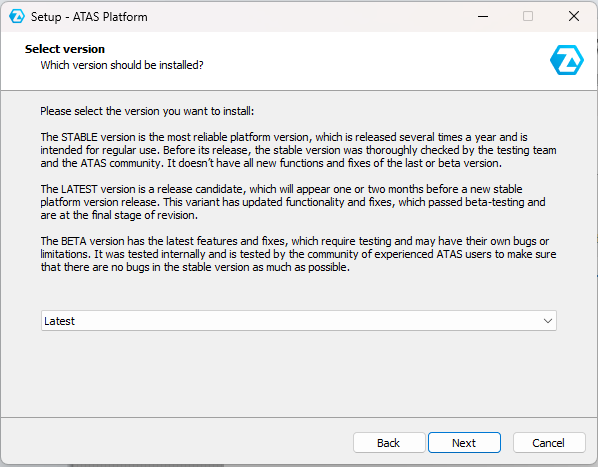
Task: Click 'Which version should be installed?' text
Action: 122,65
